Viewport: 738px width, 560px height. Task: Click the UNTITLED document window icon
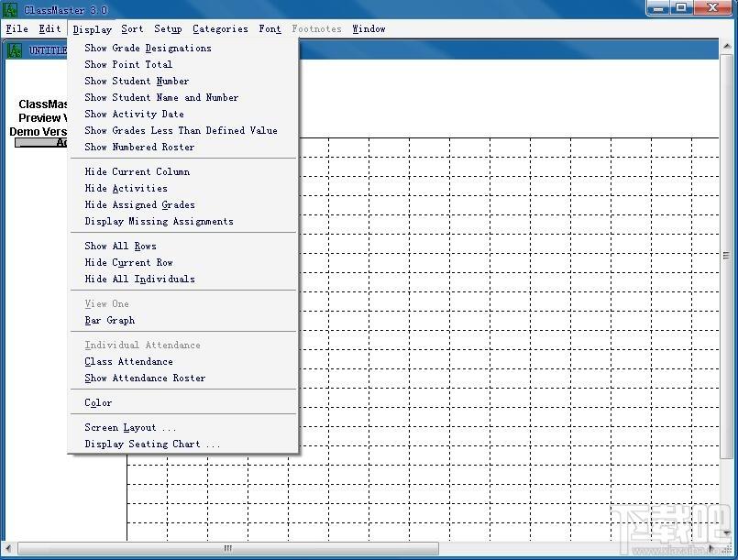(x=15, y=49)
